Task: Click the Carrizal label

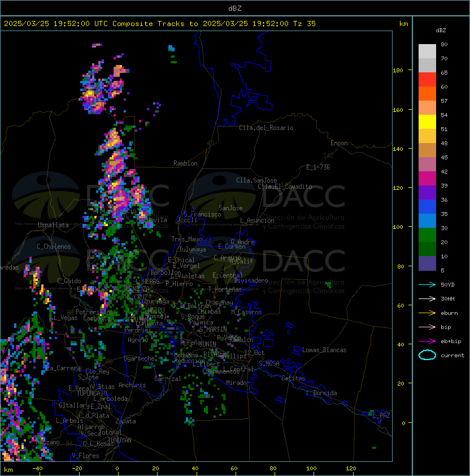Action: [168, 379]
